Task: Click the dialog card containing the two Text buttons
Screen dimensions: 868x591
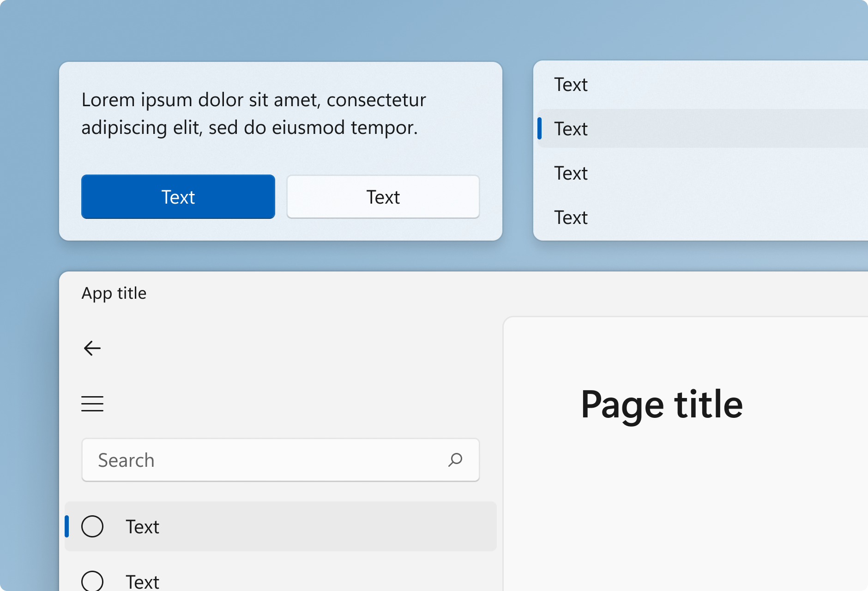Action: [x=280, y=150]
